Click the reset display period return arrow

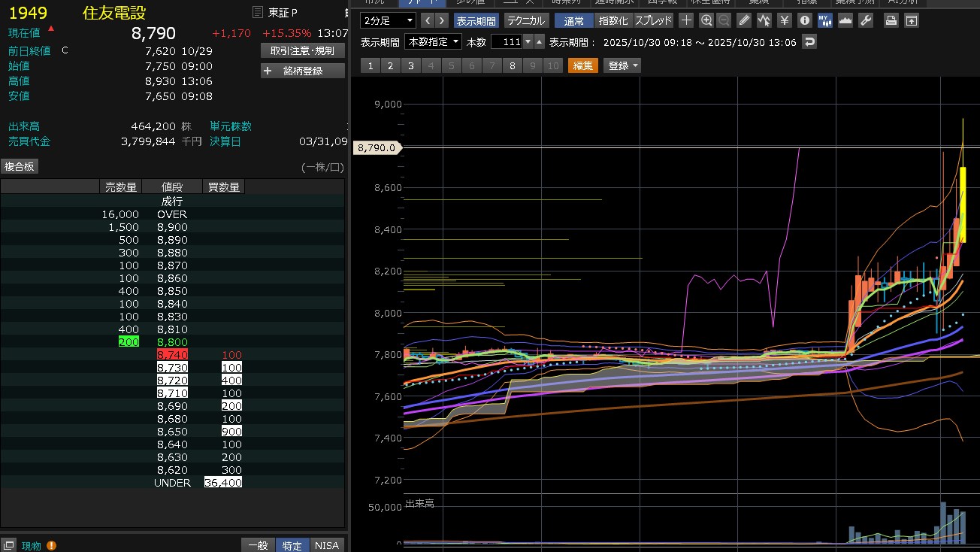[x=809, y=42]
